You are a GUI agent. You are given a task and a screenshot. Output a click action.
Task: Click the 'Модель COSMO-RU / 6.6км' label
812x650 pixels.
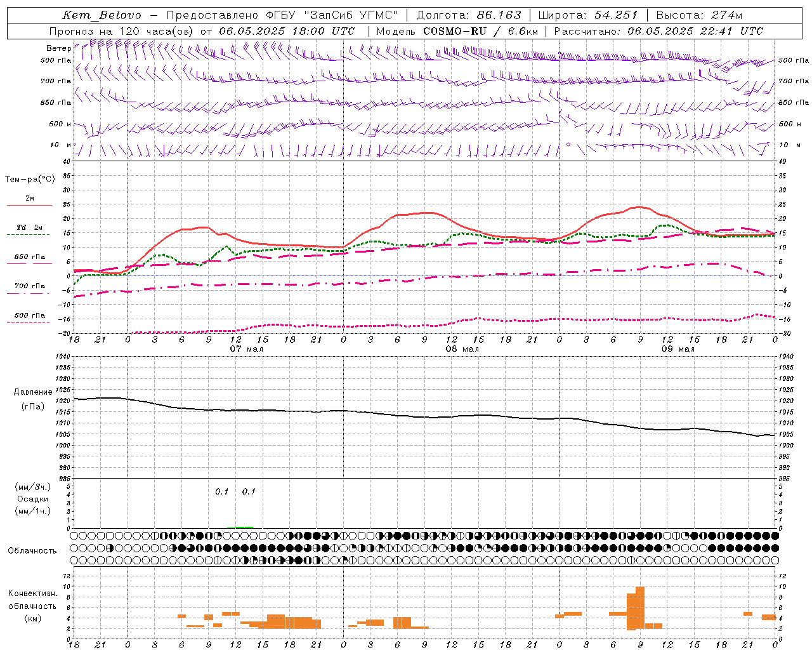(x=457, y=31)
